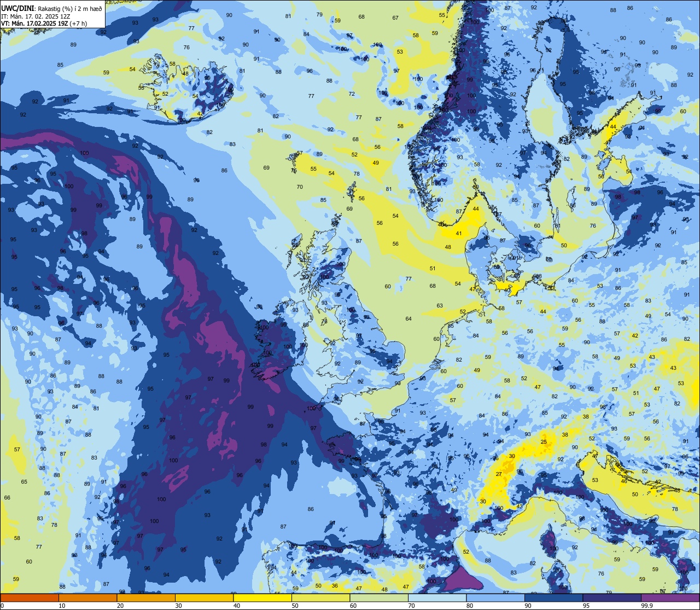Click the 95–99.9% navy legend swatch

612,597
